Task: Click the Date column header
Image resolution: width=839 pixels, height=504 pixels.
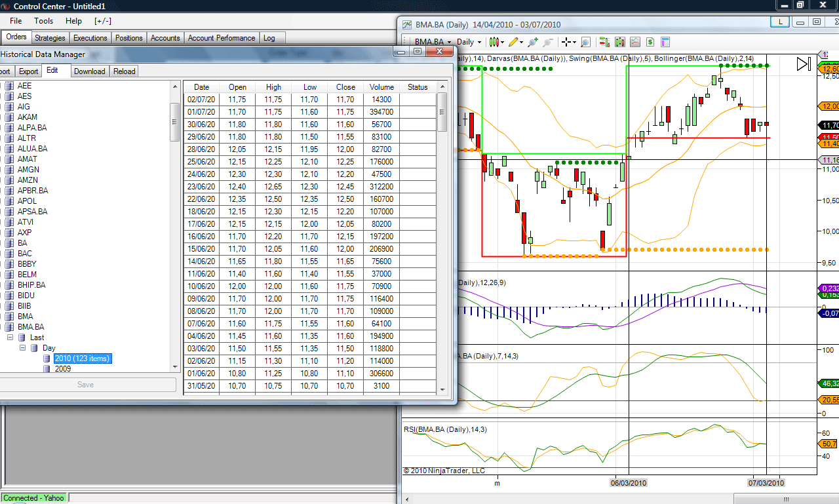Action: (x=201, y=87)
